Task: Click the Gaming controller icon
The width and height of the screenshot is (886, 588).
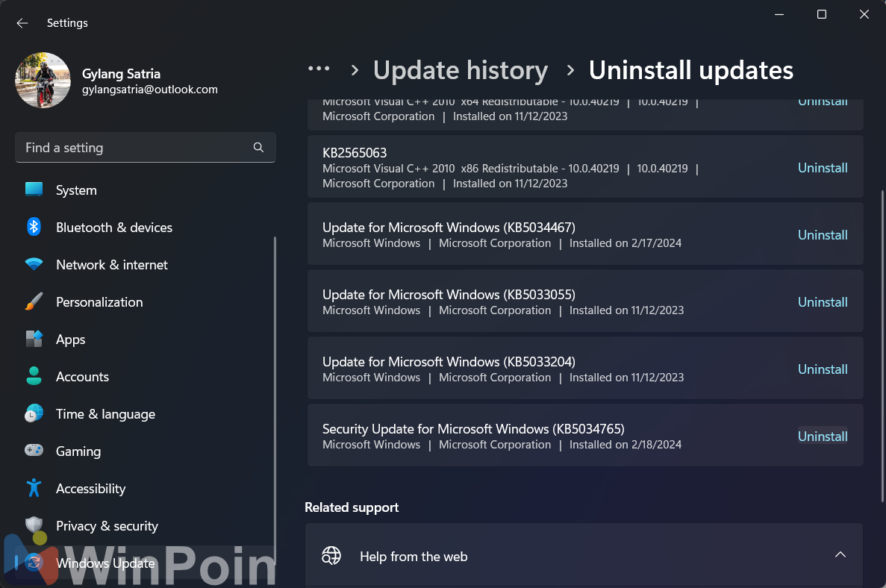Action: coord(34,451)
